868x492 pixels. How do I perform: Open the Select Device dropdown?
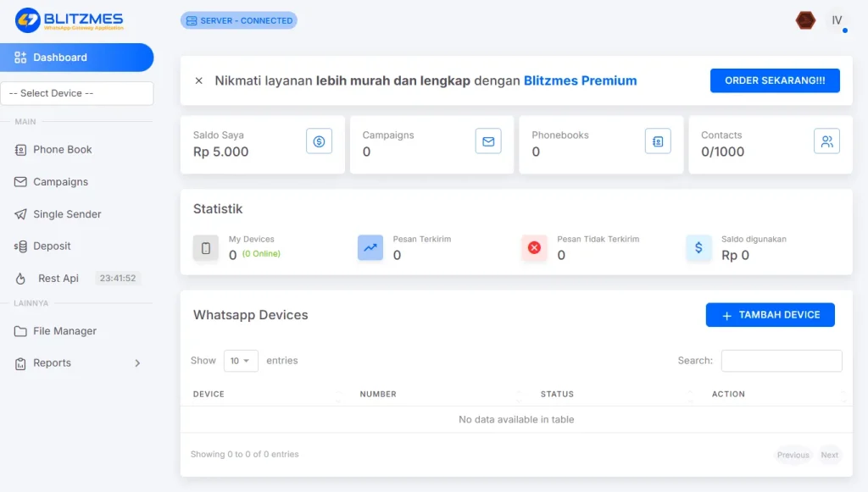click(77, 93)
